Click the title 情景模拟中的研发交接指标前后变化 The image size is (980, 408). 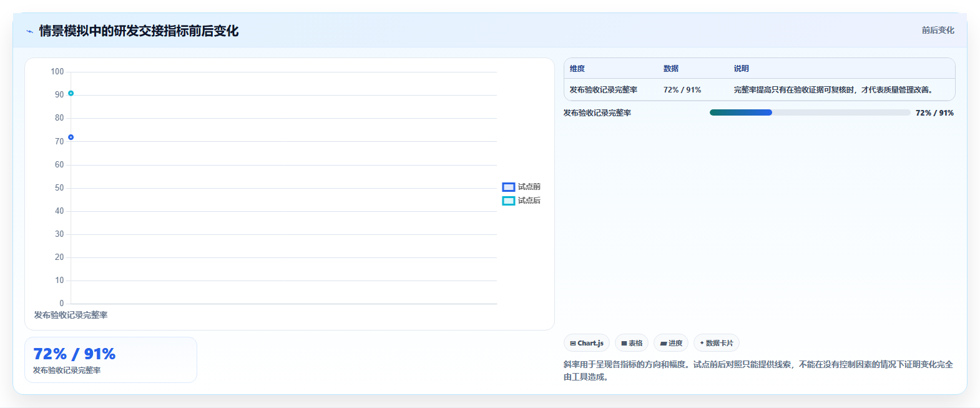click(139, 31)
